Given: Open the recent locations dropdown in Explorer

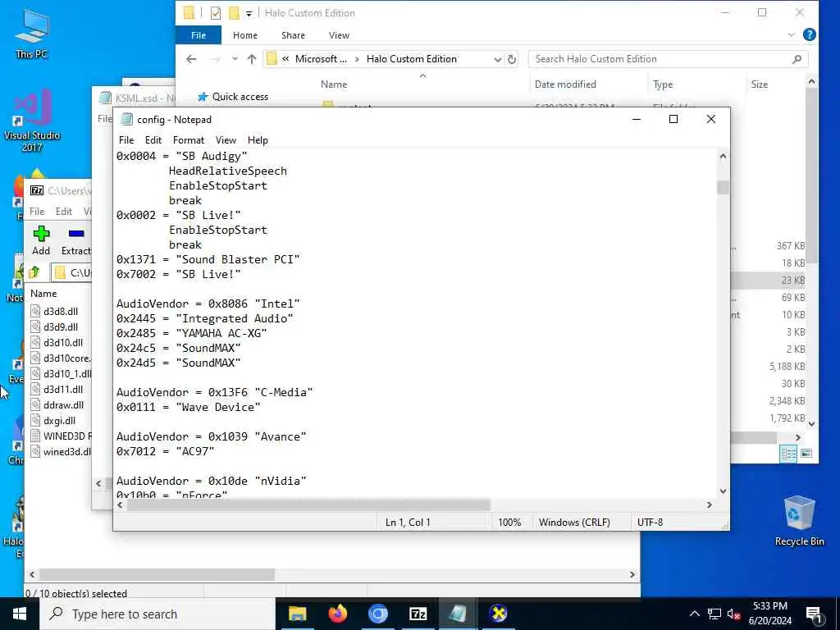Looking at the screenshot, I should pyautogui.click(x=235, y=59).
